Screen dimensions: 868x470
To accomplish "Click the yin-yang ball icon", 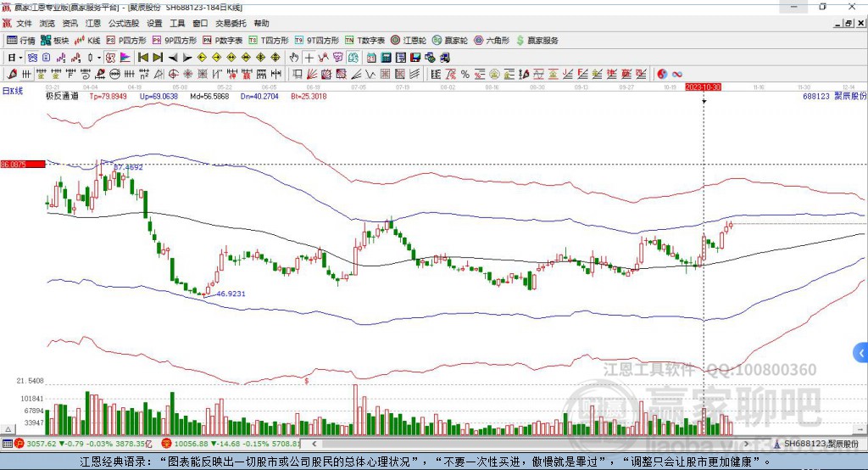I will click(x=662, y=75).
